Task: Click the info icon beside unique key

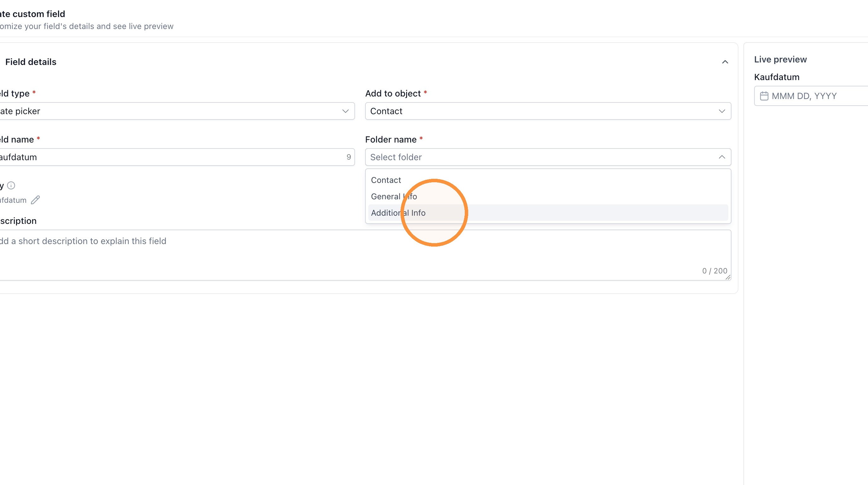Action: (x=11, y=185)
